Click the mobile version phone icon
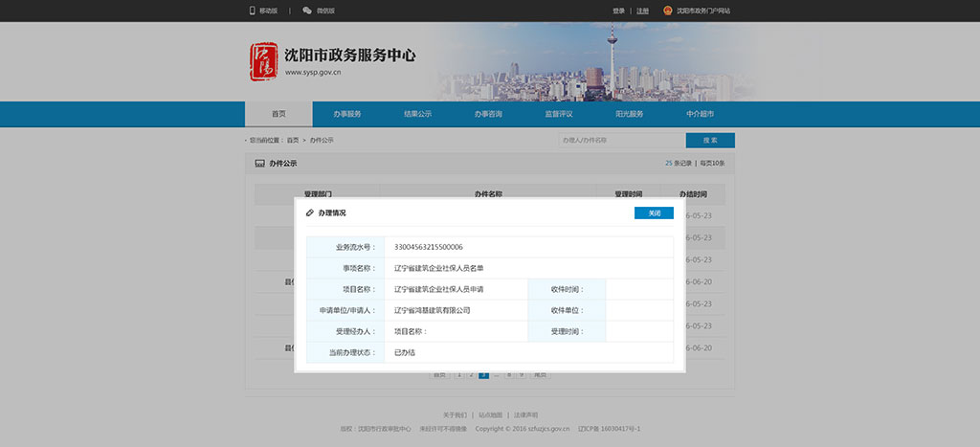The height and width of the screenshot is (447, 980). point(253,11)
